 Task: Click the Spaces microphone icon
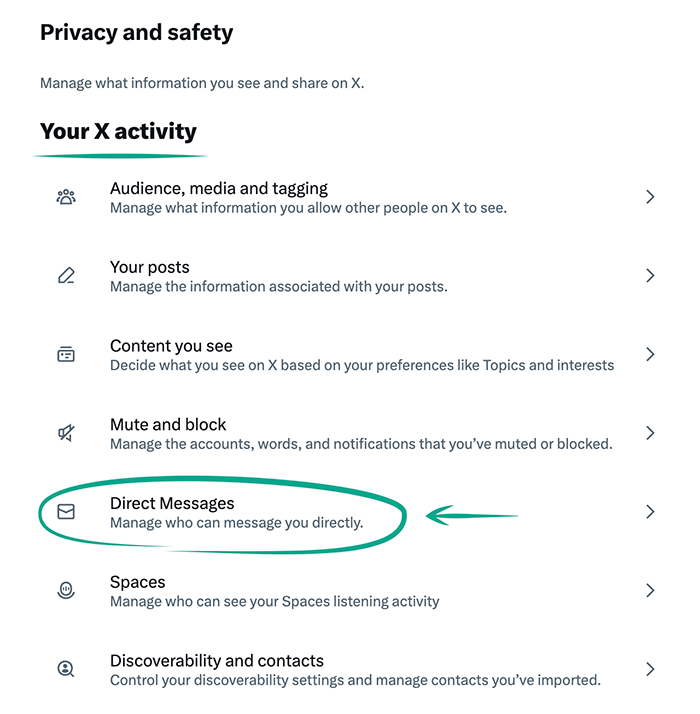coord(66,591)
